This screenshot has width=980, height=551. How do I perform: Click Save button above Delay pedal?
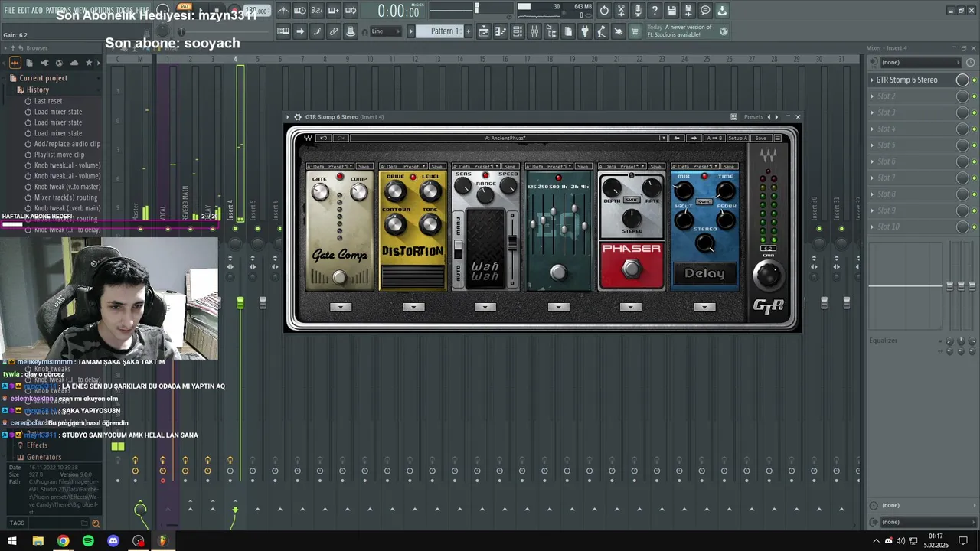click(x=728, y=166)
